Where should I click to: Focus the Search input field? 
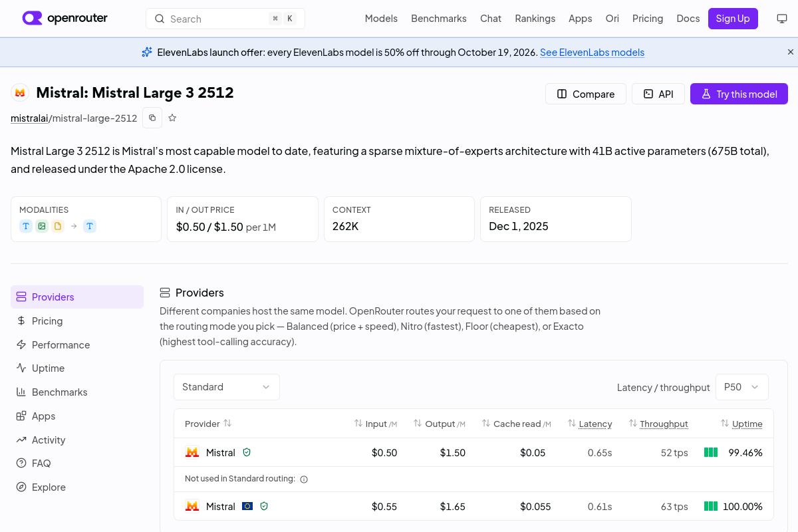point(225,19)
